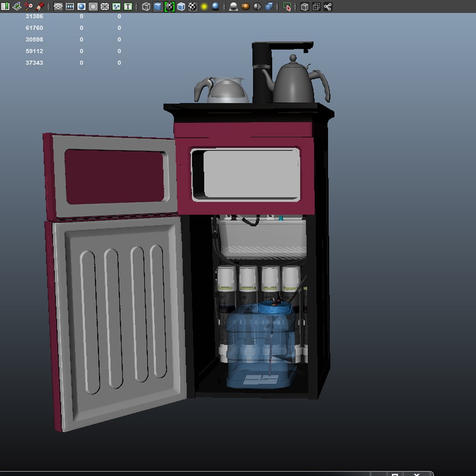
Task: Toggle Multisample Anti-aliasing icon
Action: [257, 6]
